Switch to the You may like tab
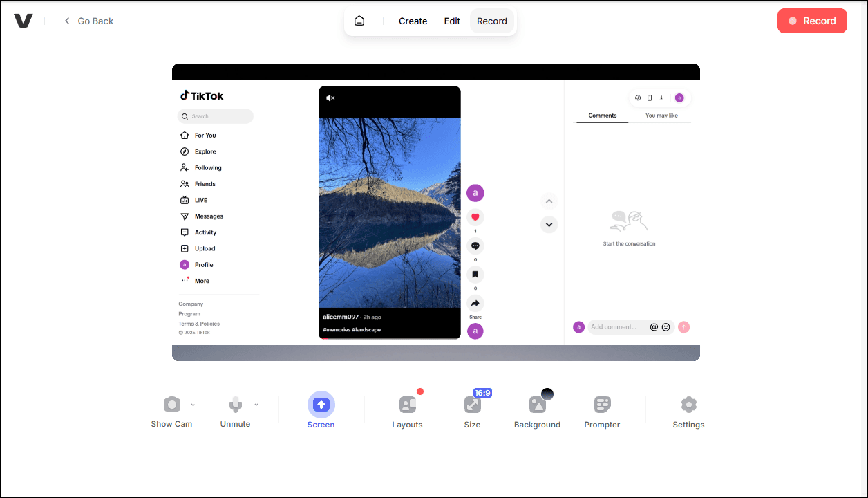868x498 pixels. pos(661,116)
